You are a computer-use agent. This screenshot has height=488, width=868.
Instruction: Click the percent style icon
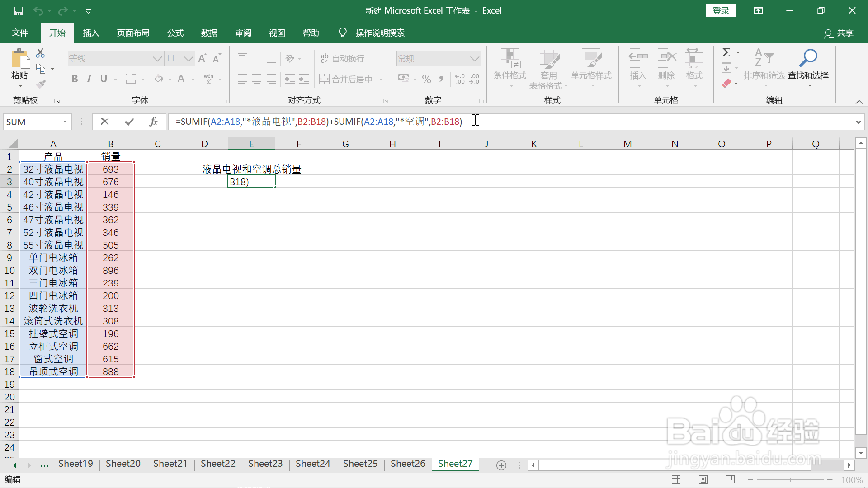click(426, 79)
